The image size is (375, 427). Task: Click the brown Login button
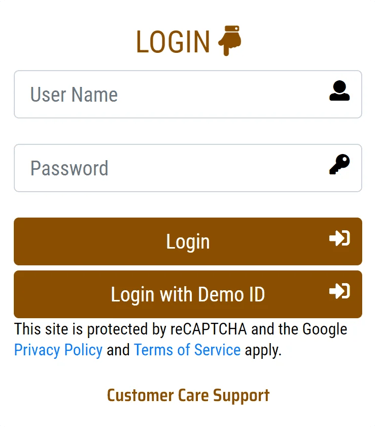[x=188, y=241]
